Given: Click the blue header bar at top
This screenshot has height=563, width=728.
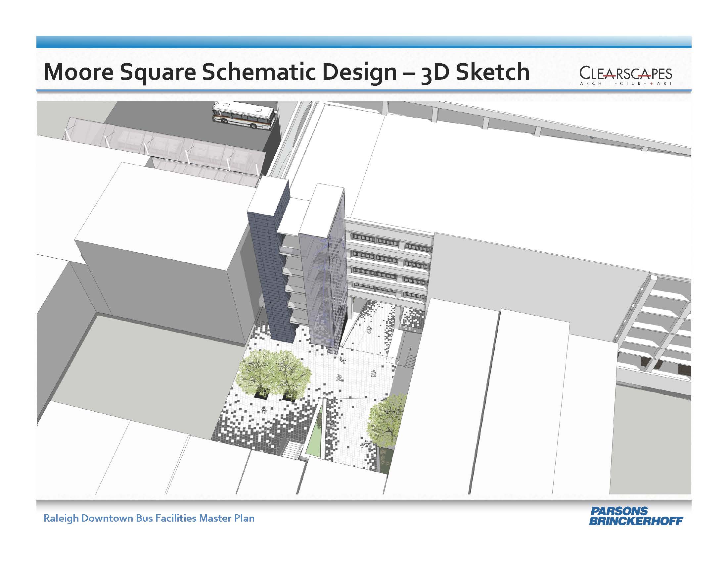Looking at the screenshot, I should coord(363,42).
